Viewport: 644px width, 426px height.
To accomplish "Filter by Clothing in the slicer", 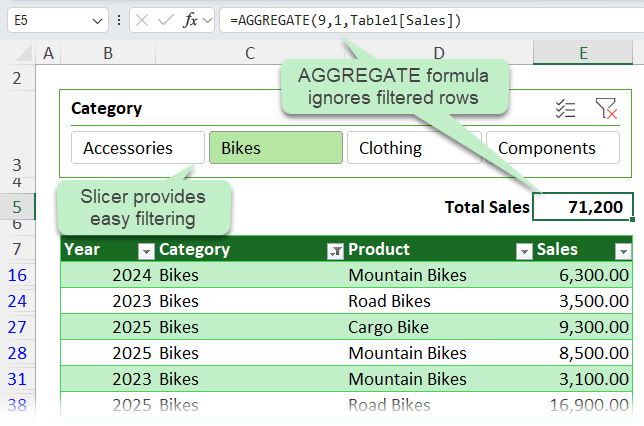I will [x=413, y=148].
